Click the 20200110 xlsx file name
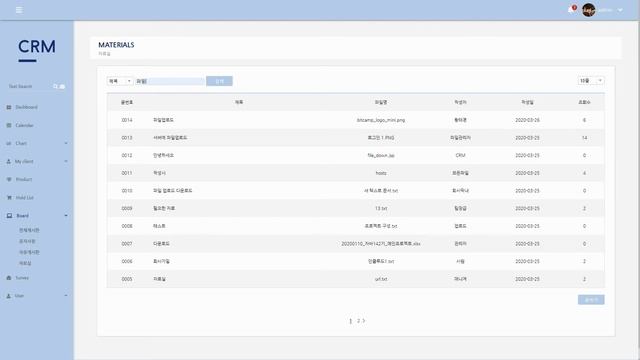The height and width of the screenshot is (360, 640). 381,244
